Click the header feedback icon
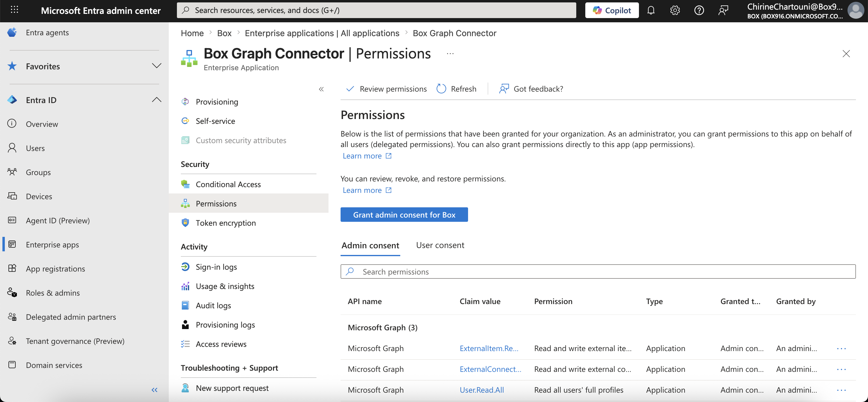 coord(723,11)
